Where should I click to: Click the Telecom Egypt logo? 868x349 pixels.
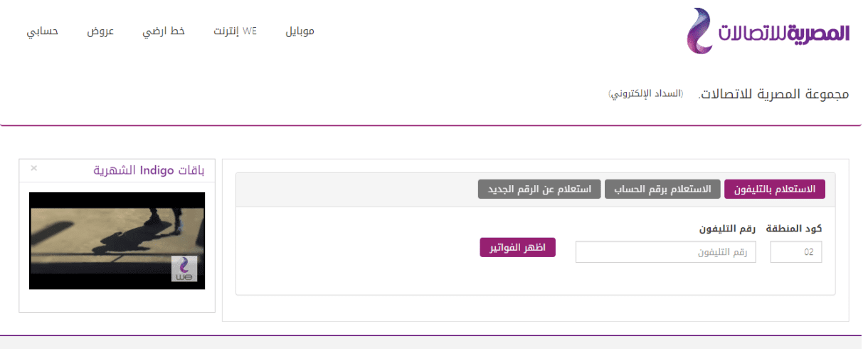(x=768, y=31)
